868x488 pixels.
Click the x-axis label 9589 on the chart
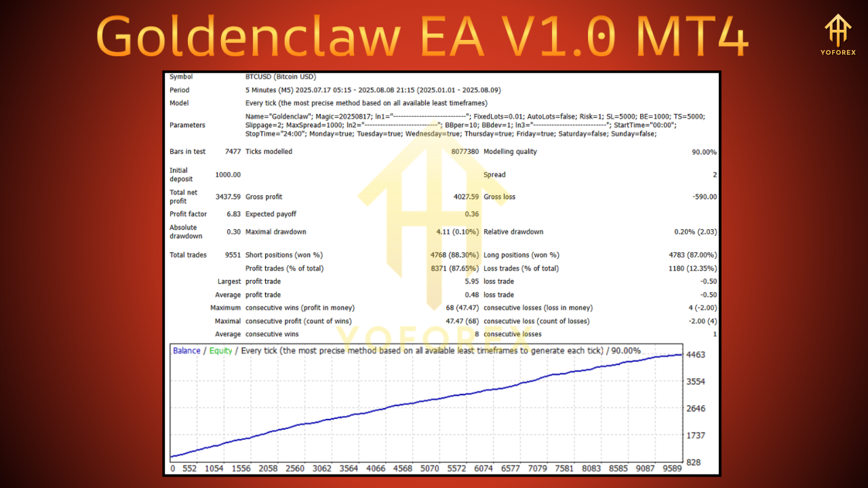tap(671, 468)
